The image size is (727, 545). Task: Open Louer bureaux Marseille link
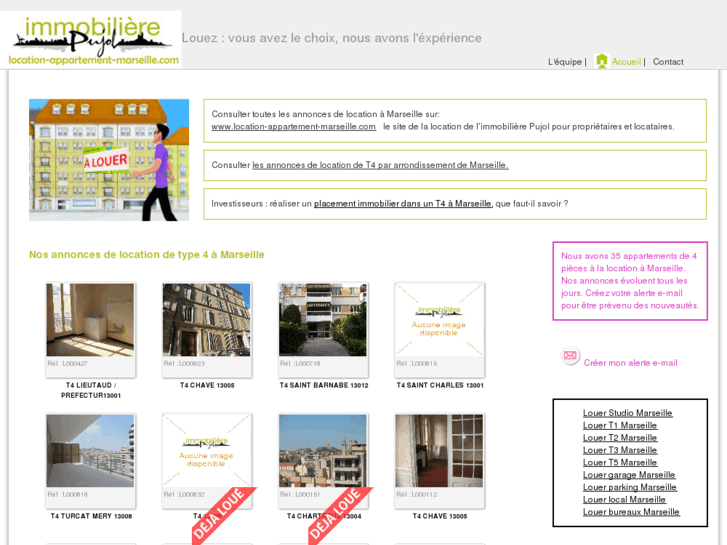[x=631, y=512]
